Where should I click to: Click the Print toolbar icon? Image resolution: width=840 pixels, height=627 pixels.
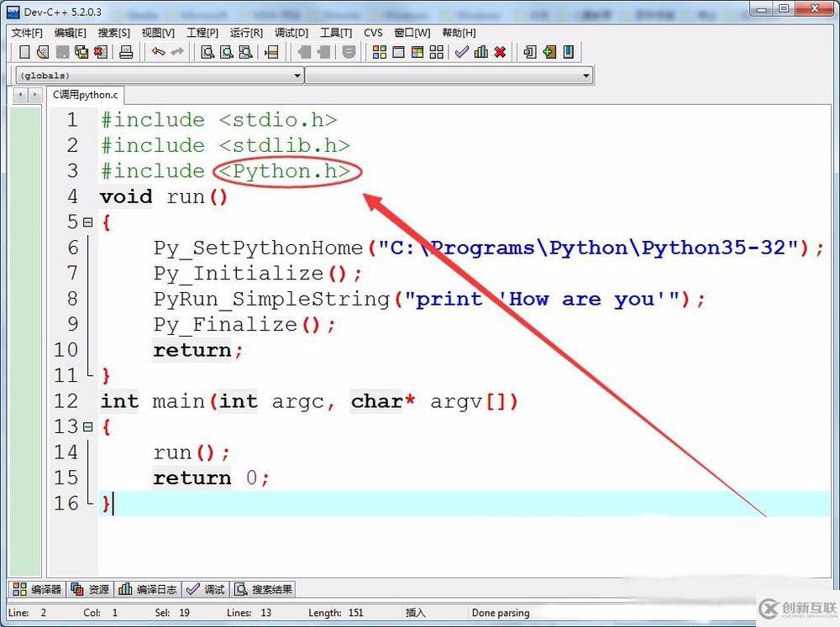tap(126, 52)
